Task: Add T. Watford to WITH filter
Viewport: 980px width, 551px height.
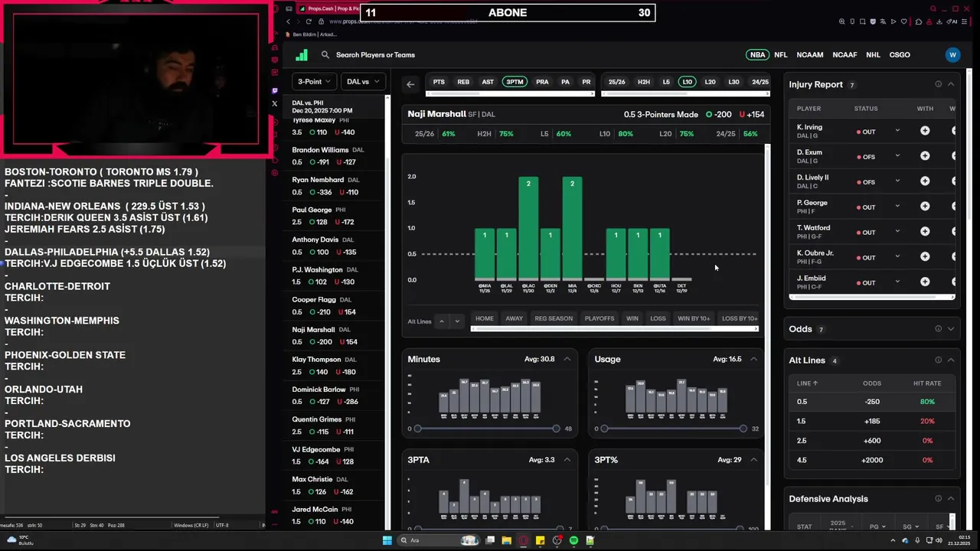Action: [925, 232]
